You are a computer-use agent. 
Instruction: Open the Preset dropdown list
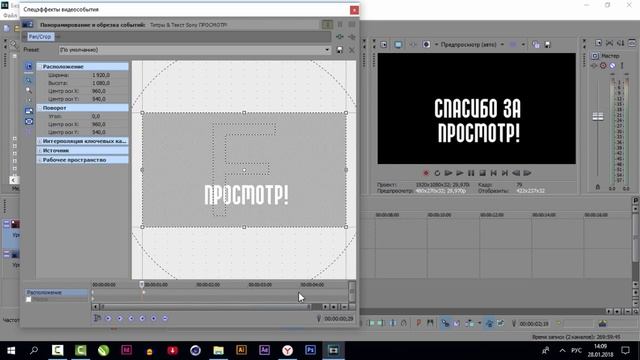coord(327,50)
